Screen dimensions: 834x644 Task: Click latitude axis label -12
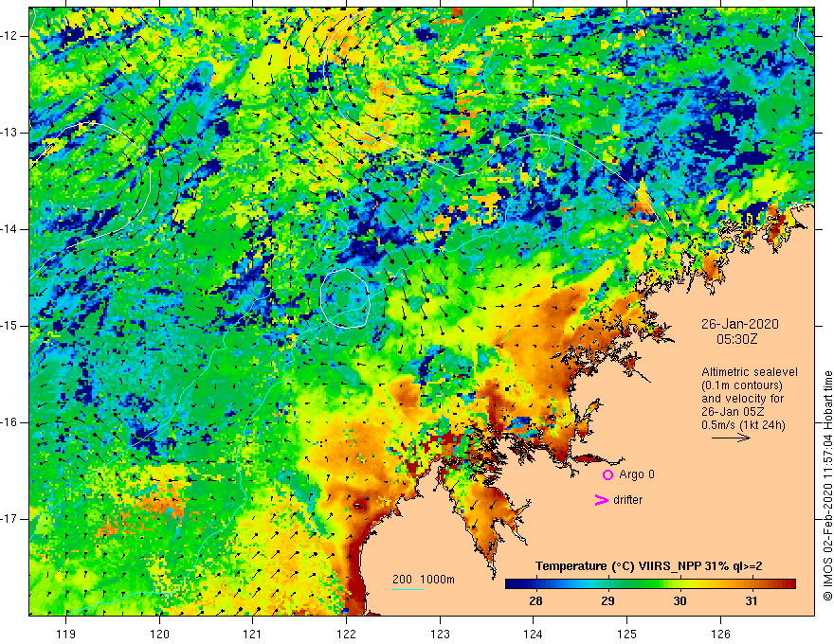click(x=10, y=36)
